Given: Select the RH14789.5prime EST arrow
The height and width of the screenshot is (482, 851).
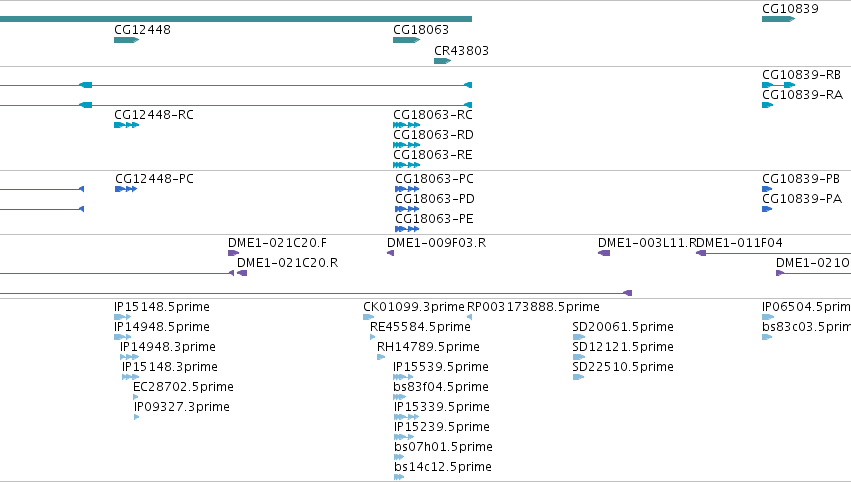Looking at the screenshot, I should [x=381, y=357].
